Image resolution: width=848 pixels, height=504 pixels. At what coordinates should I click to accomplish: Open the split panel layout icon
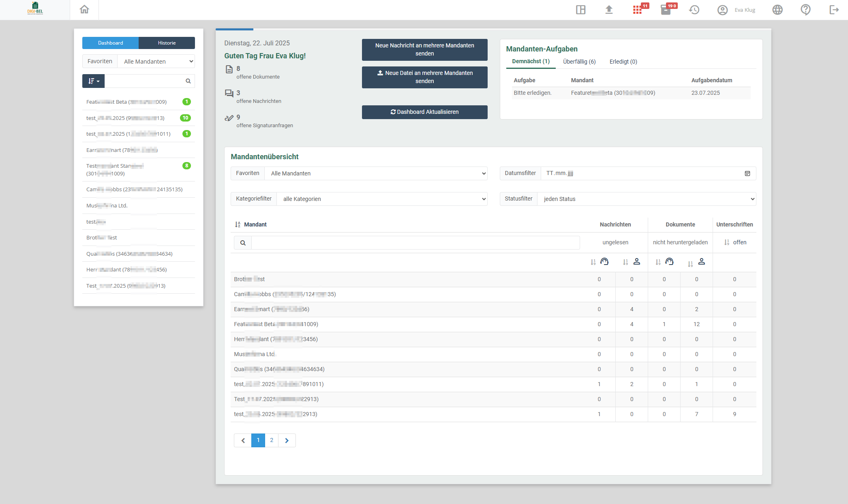pos(580,10)
